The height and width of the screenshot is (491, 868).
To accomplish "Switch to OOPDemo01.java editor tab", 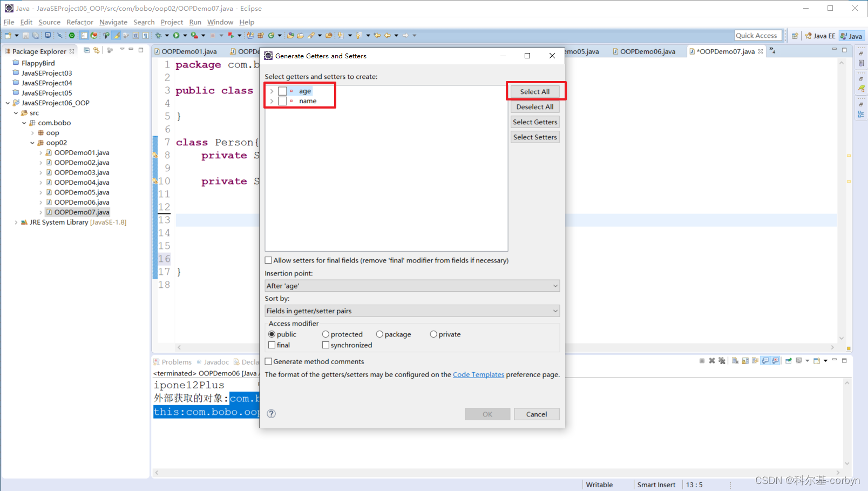I will click(x=185, y=51).
